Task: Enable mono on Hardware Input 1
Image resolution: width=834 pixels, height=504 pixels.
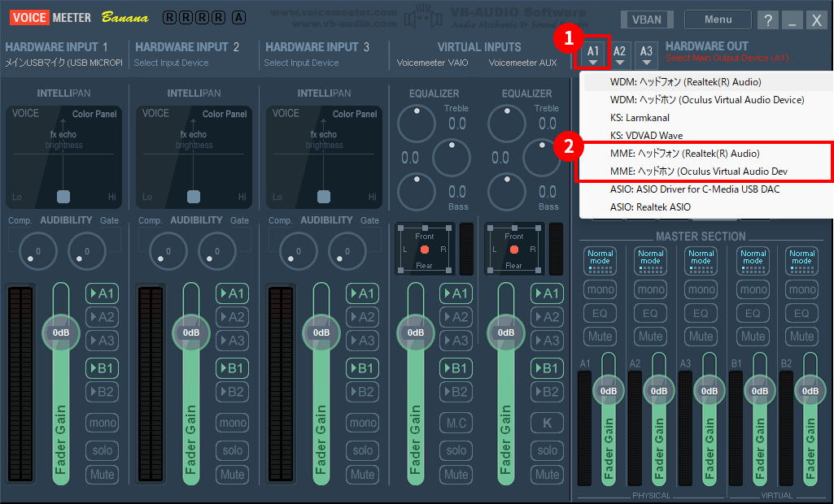Action: pos(103,423)
